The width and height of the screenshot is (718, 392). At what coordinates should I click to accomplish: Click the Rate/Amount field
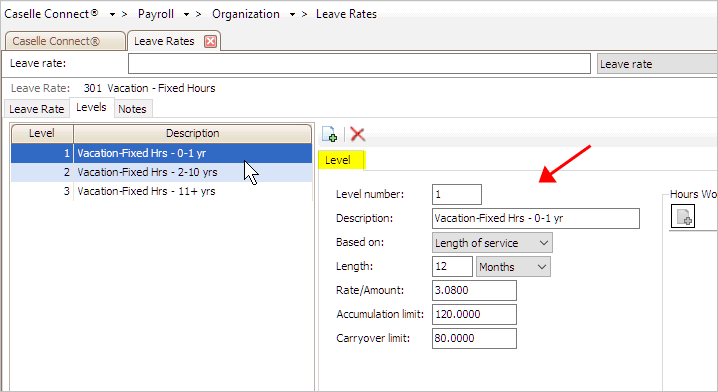tap(474, 290)
